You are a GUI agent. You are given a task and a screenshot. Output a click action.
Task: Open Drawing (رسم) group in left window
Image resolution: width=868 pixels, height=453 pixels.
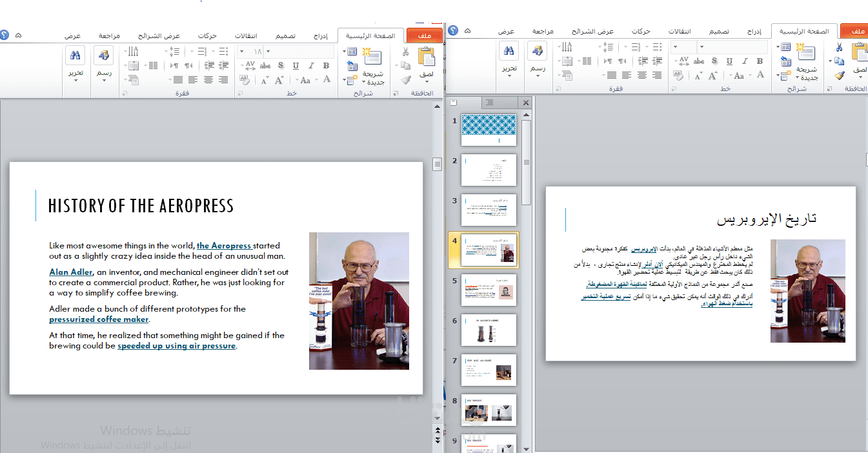pos(103,63)
